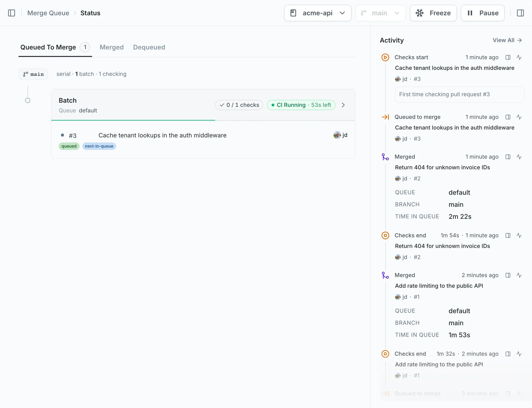Screen dimensions: 532x408
Task: Open the acme-api repository dropdown
Action: tap(318, 13)
